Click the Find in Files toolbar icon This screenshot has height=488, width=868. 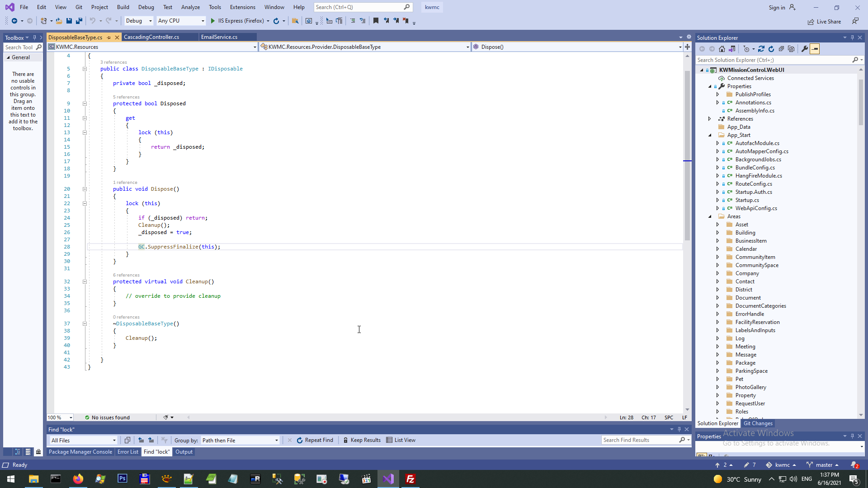pos(295,21)
